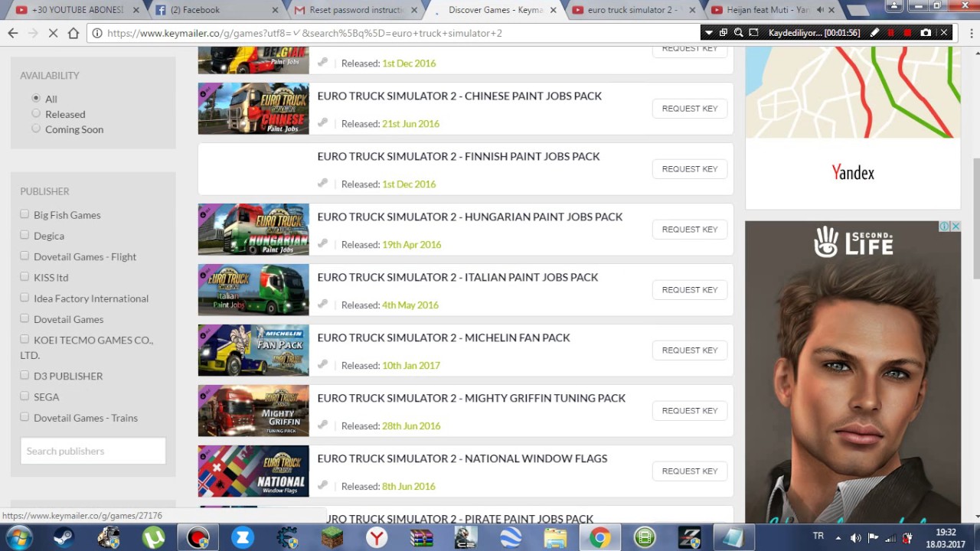
Task: Switch to the Reset password instructions tab
Action: coord(355,10)
